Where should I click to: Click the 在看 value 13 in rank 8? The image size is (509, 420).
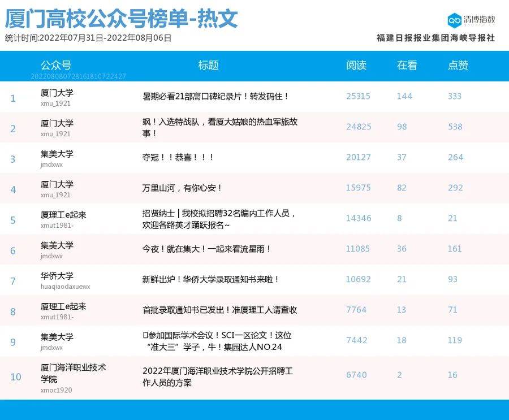pos(401,310)
